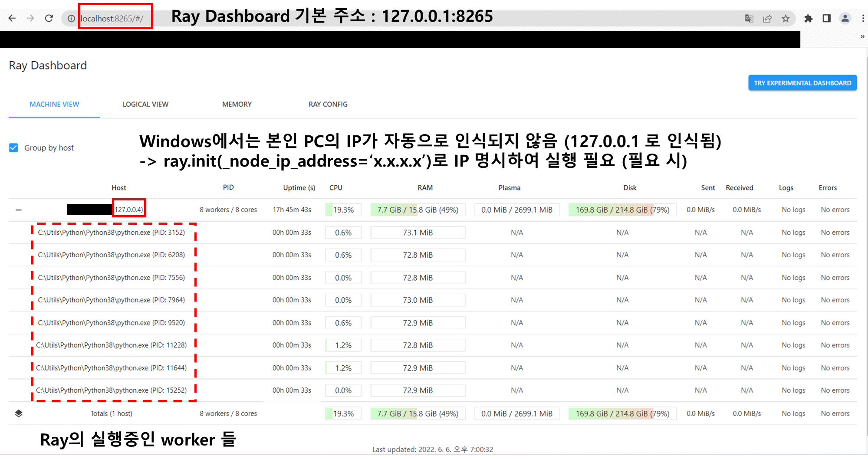
Task: Click Totals (1 host) label
Action: click(111, 413)
